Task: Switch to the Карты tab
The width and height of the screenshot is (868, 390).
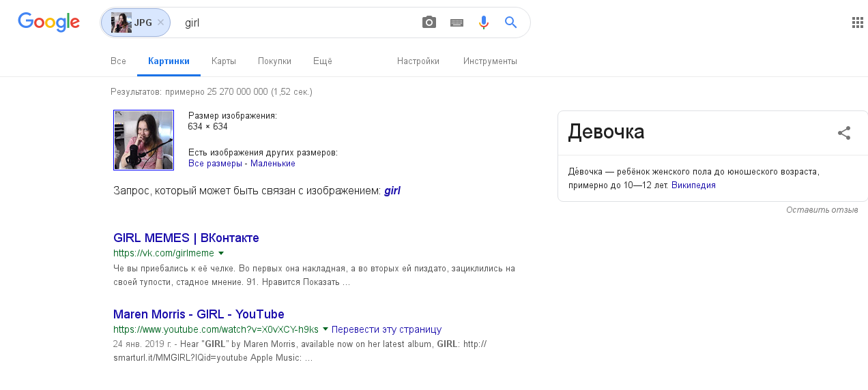Action: [224, 61]
